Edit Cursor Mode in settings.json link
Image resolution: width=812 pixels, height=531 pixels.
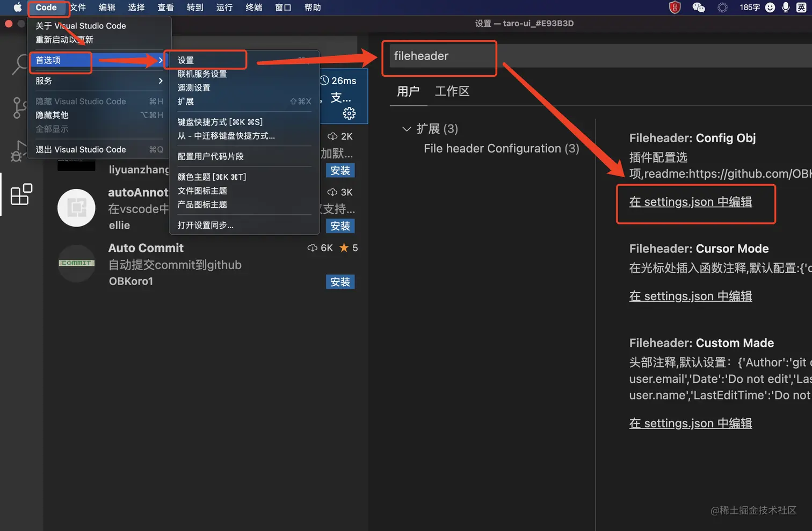691,296
